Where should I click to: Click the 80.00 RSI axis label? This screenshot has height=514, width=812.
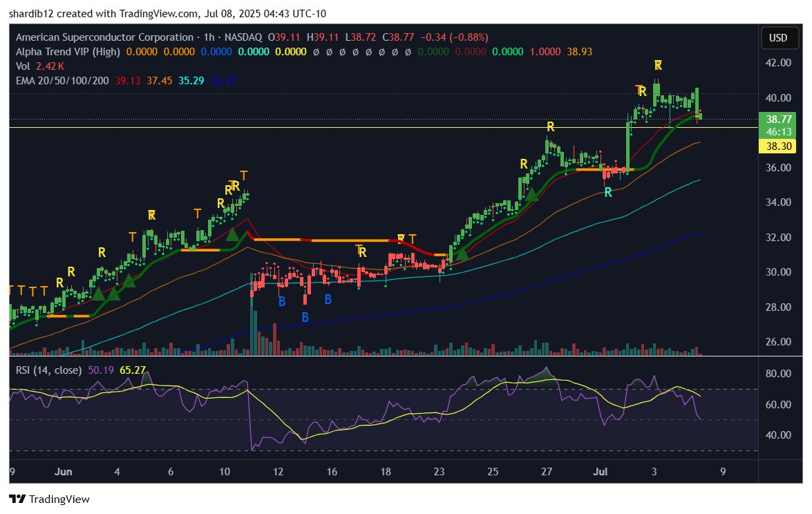pos(778,374)
